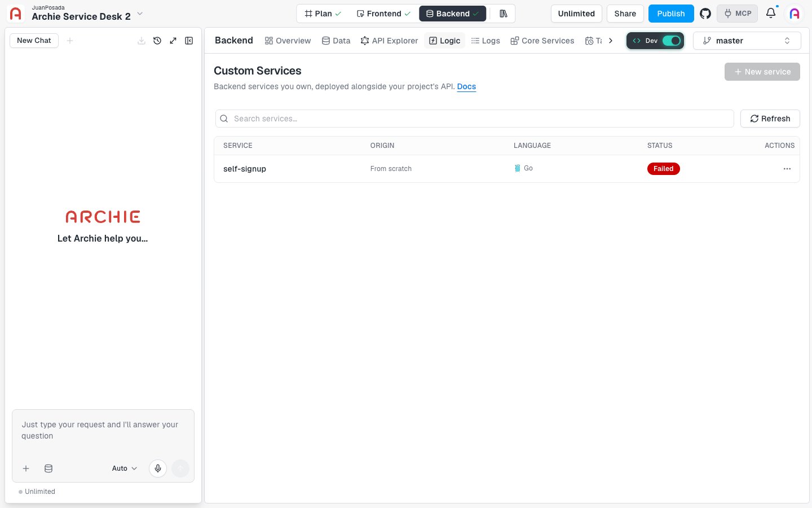The height and width of the screenshot is (508, 812).
Task: Click the database icon in chat input
Action: point(48,468)
